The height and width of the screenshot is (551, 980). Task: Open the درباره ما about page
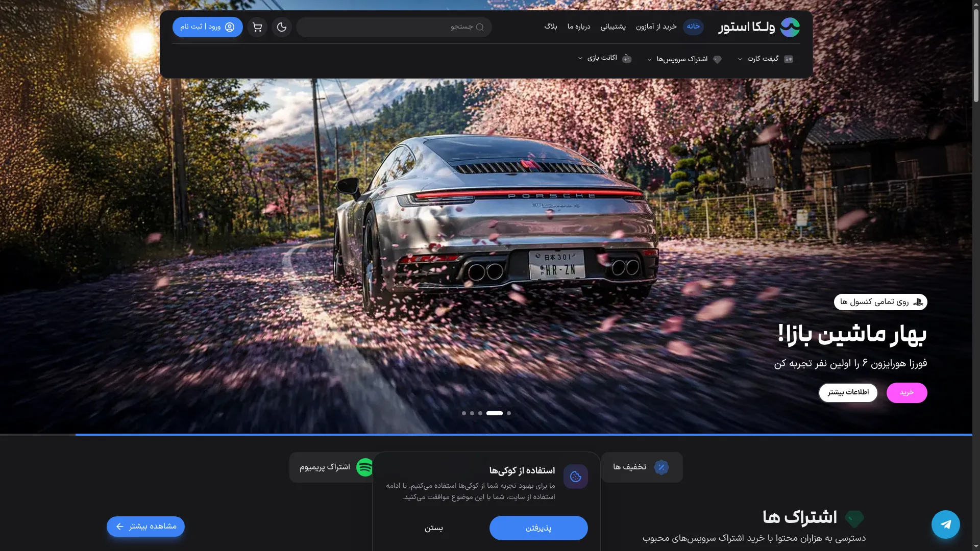click(579, 27)
